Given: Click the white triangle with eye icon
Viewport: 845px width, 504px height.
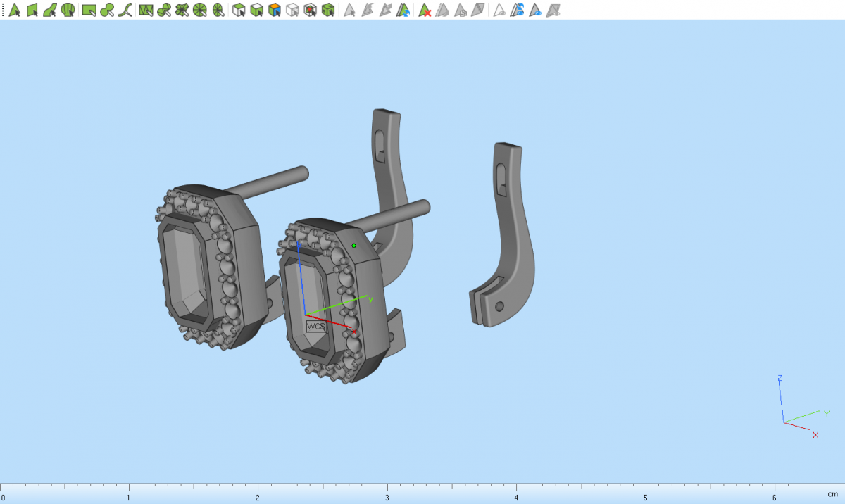Looking at the screenshot, I should click(499, 10).
